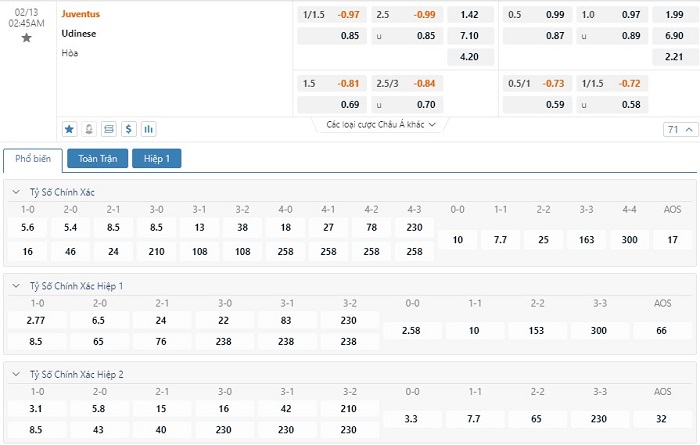
Task: Open the Toàn Trận tab
Action: (x=97, y=158)
